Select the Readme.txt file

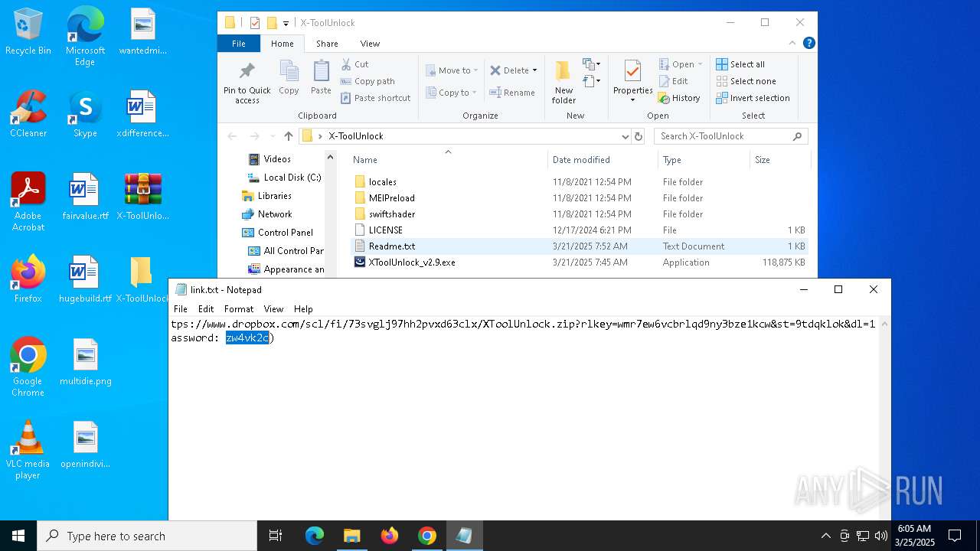[579, 246]
